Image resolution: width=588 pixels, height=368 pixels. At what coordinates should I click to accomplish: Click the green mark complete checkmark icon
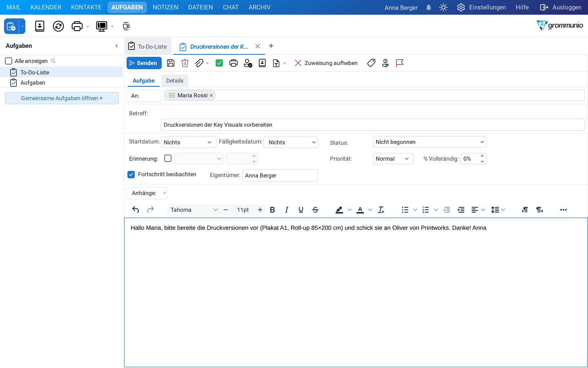(219, 63)
